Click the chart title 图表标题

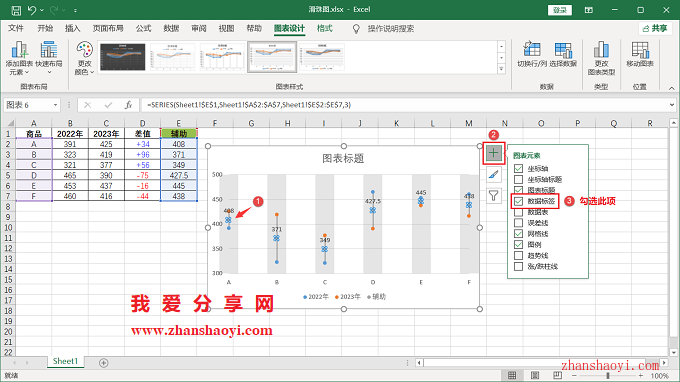[x=343, y=159]
